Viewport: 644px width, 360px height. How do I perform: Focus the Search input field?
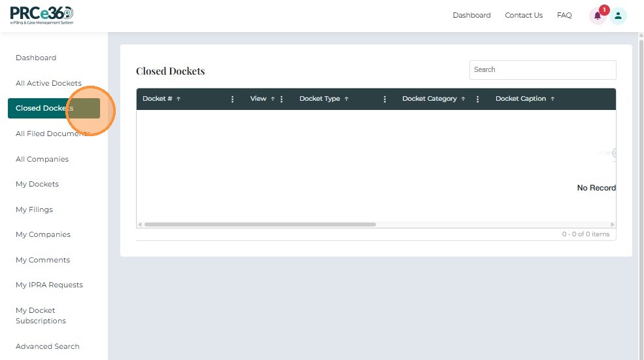(543, 70)
